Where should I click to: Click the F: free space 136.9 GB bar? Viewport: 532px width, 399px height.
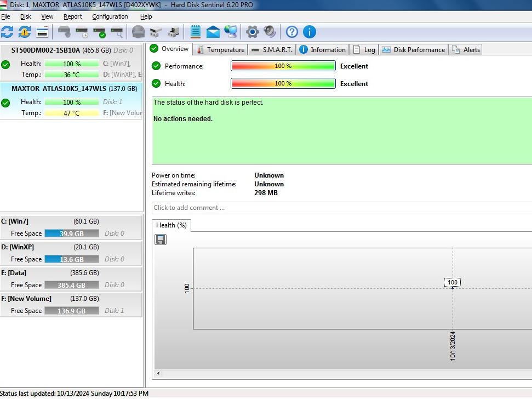point(72,311)
